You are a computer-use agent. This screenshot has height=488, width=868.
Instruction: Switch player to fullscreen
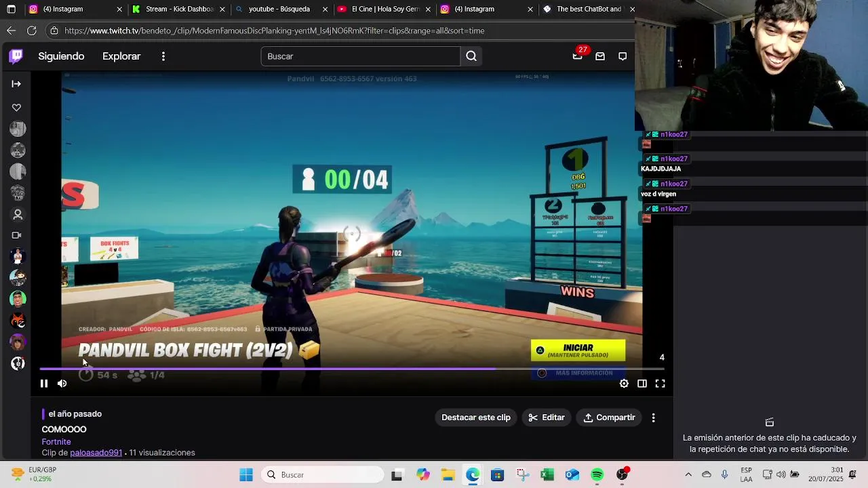[x=660, y=384]
